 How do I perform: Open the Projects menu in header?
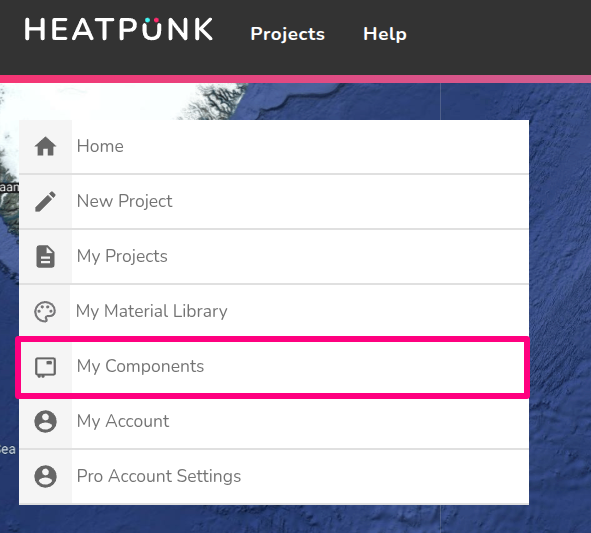(x=288, y=34)
